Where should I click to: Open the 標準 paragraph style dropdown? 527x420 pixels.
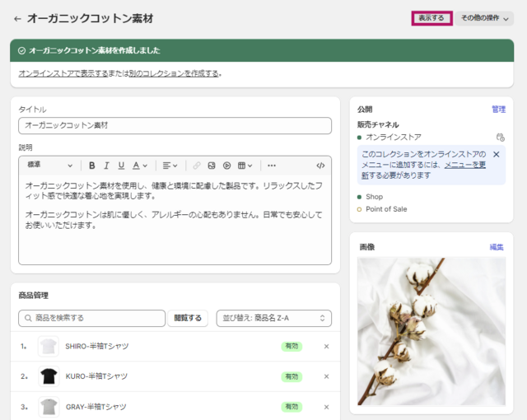click(x=49, y=166)
